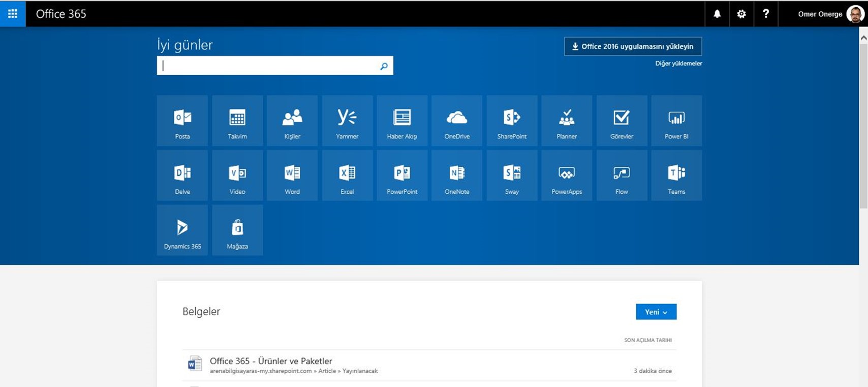Open the help question mark icon
Screen dimensions: 868x387
(x=766, y=14)
